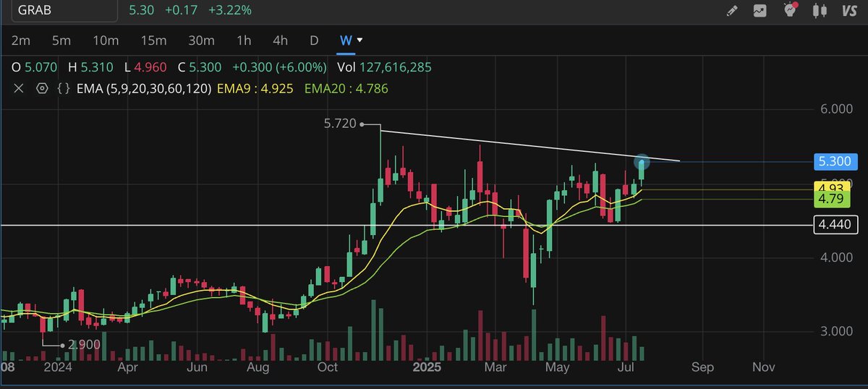Click the 5.30 last price in header
The height and width of the screenshot is (389, 868).
[140, 10]
